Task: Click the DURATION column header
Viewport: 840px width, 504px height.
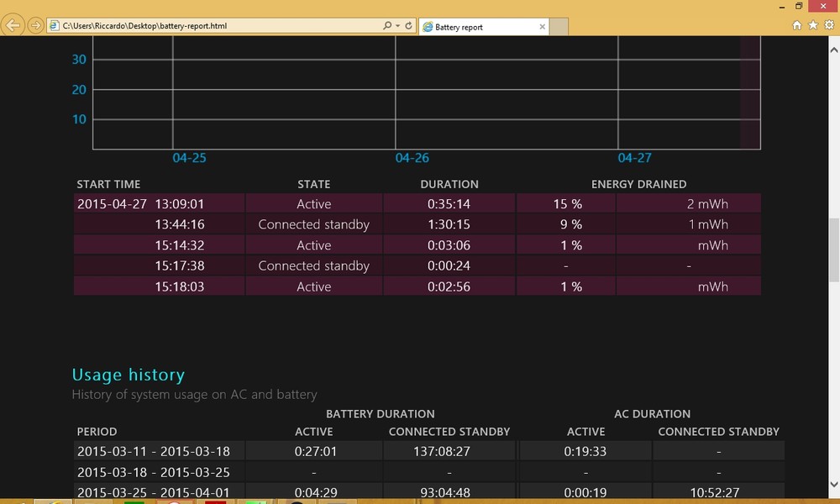Action: point(449,184)
